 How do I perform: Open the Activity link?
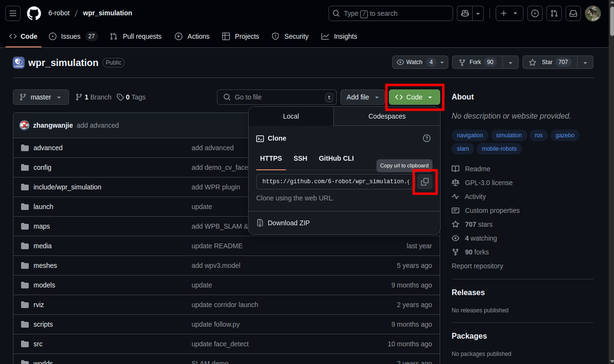click(469, 197)
